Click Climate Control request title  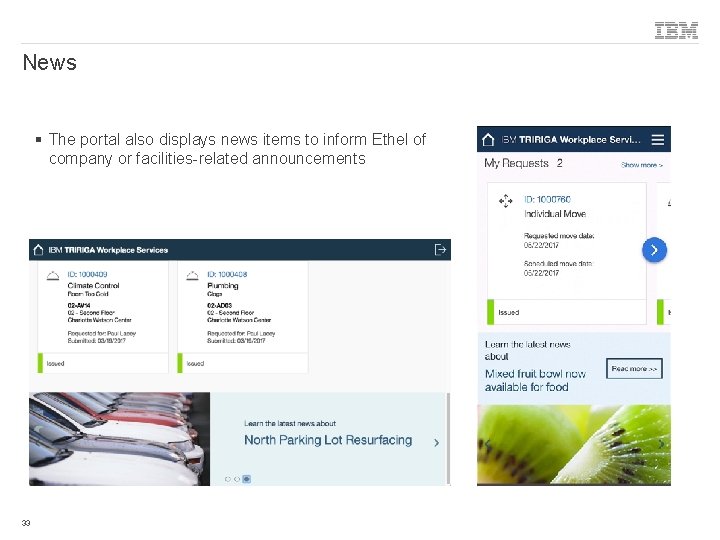click(93, 286)
